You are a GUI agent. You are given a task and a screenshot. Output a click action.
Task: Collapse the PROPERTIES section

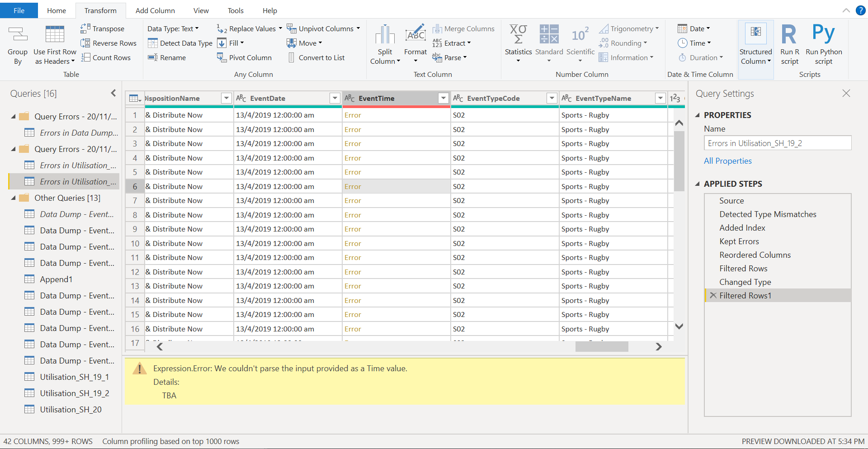point(697,115)
